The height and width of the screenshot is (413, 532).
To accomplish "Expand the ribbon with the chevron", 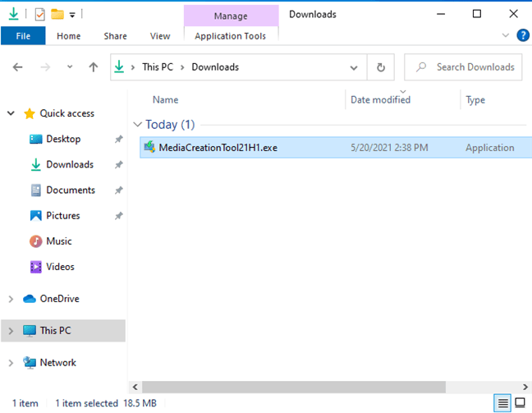I will pyautogui.click(x=506, y=35).
